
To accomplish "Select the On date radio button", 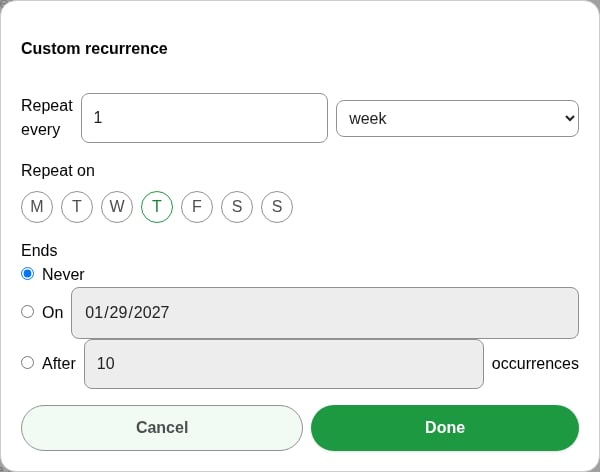I will click(28, 312).
